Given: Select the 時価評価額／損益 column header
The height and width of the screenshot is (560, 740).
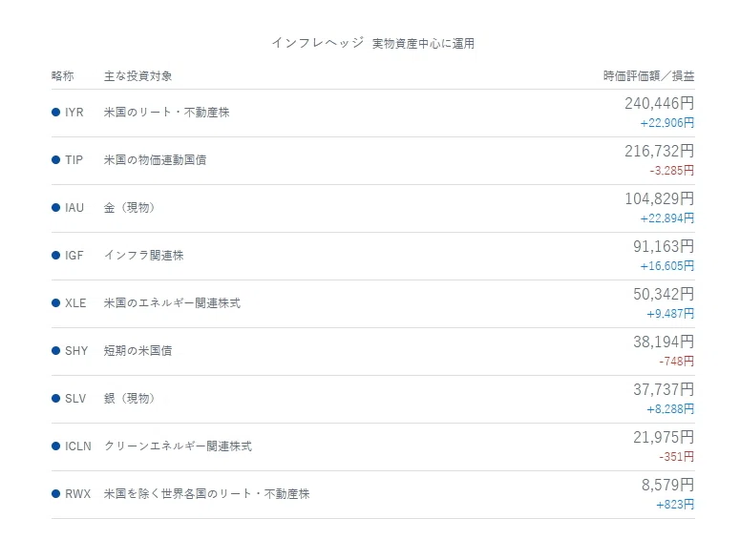Looking at the screenshot, I should coord(649,76).
